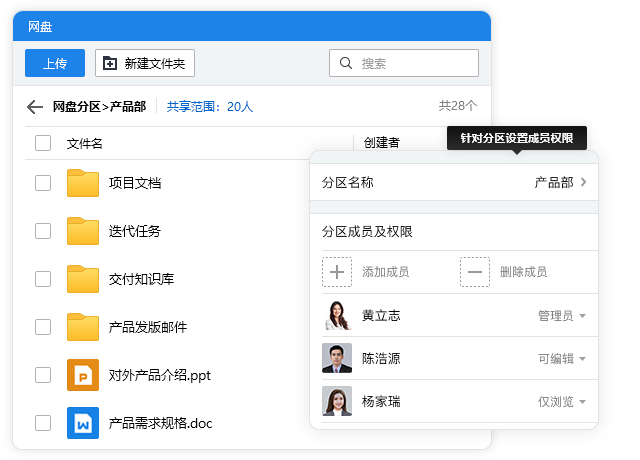
Task: Click the 对外产品介绍.ppt file icon
Action: click(x=83, y=375)
